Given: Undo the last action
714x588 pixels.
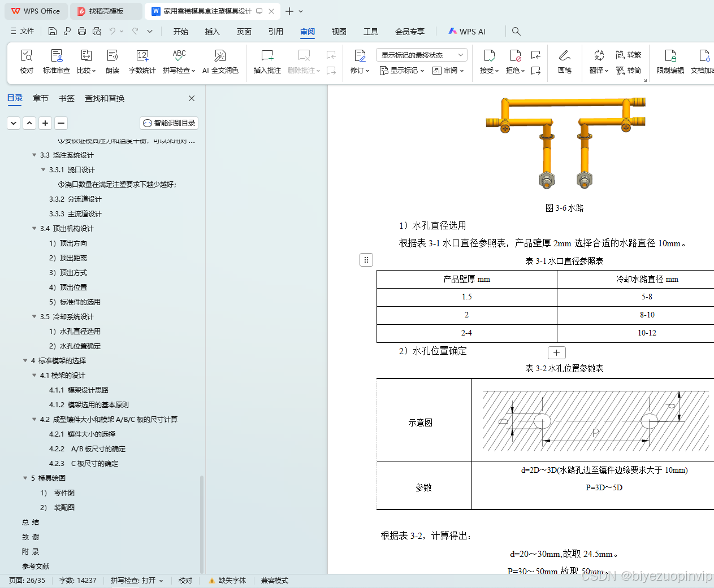Looking at the screenshot, I should [x=112, y=31].
